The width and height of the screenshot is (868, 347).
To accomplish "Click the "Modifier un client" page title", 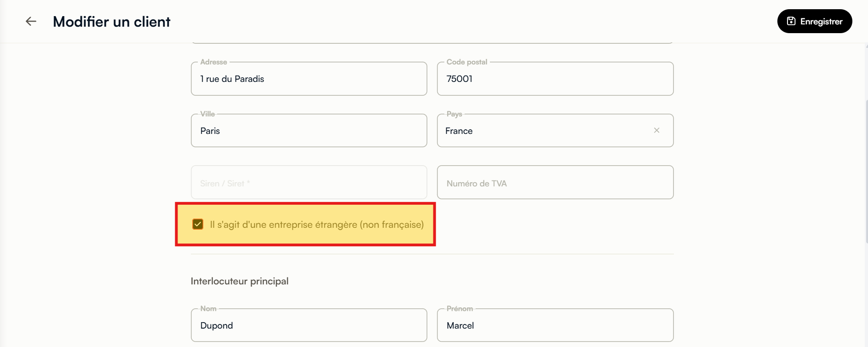I will tap(112, 22).
